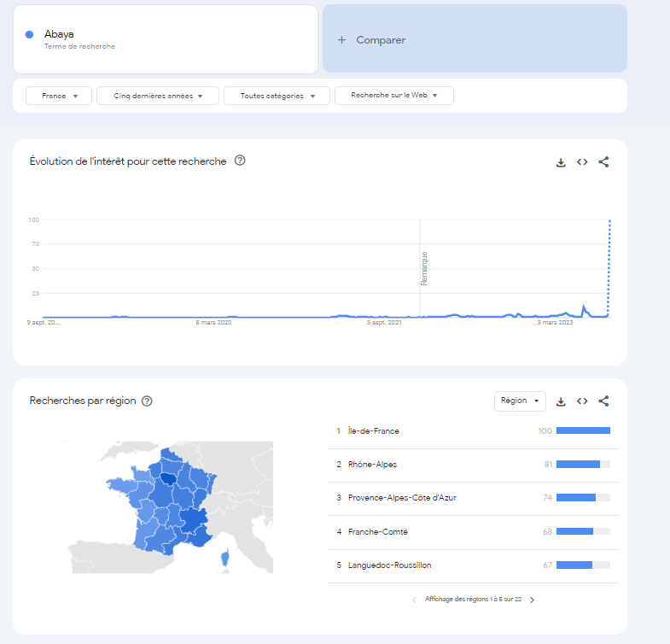Click the Abaya blue color dot
This screenshot has width=670, height=644.
click(30, 35)
